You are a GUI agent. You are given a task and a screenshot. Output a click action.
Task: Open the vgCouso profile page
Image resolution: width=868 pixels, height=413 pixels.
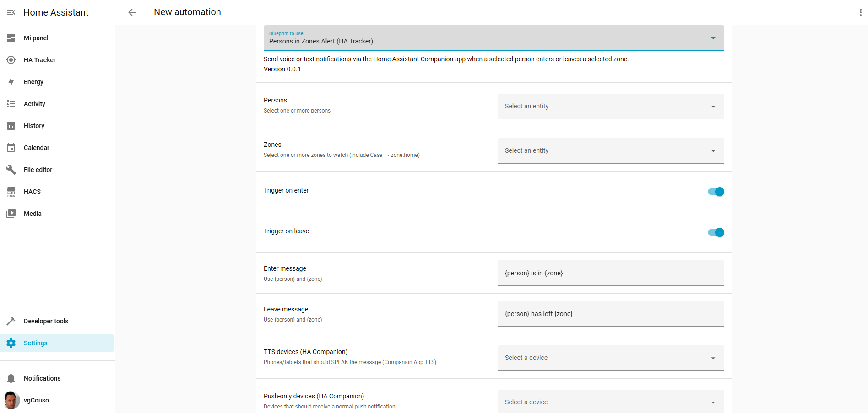[57, 400]
